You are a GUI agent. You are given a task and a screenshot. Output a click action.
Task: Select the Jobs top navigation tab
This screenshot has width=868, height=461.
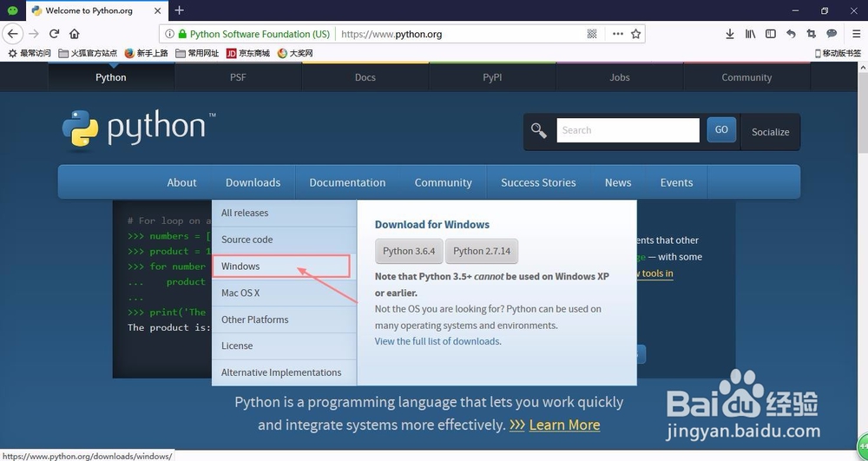coord(620,77)
